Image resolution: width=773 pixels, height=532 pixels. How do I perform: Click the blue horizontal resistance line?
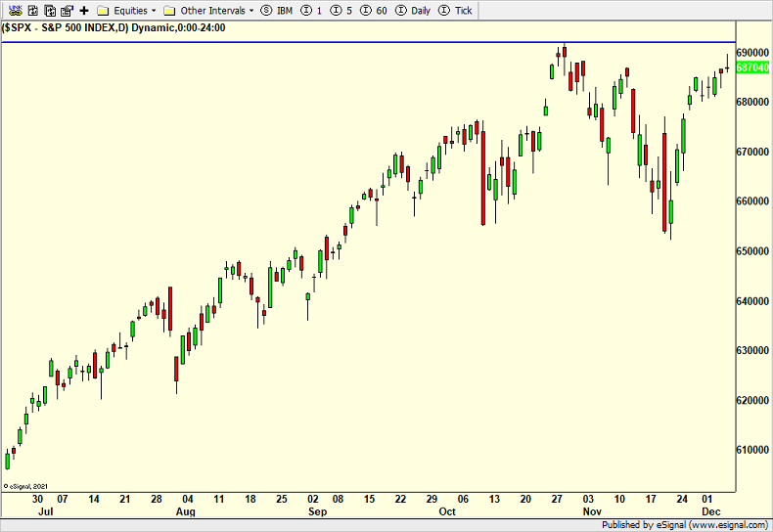pos(294,42)
